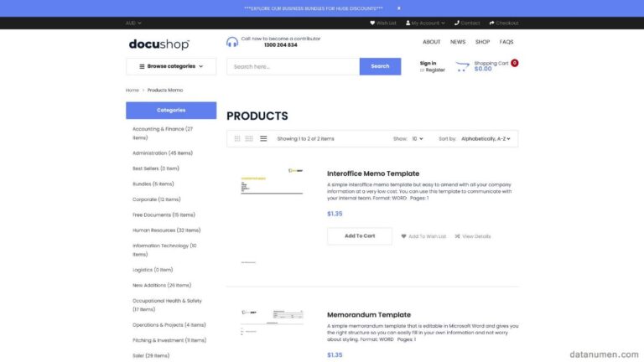Click the Categories header
The width and height of the screenshot is (644, 362).
tap(171, 111)
